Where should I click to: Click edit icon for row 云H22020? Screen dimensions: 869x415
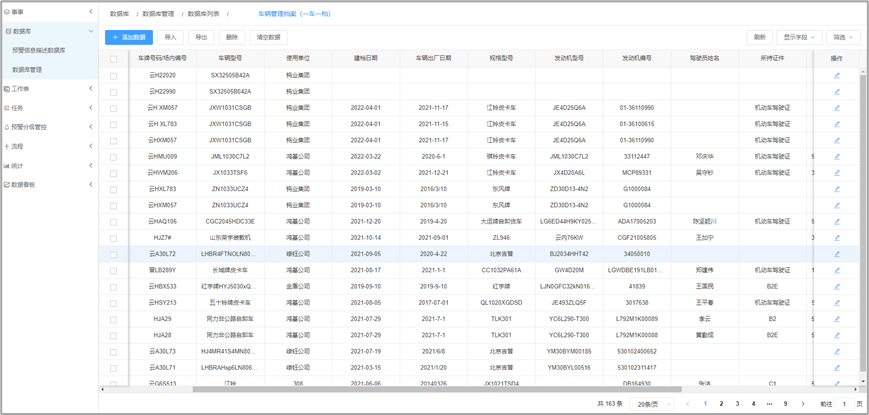click(x=837, y=75)
